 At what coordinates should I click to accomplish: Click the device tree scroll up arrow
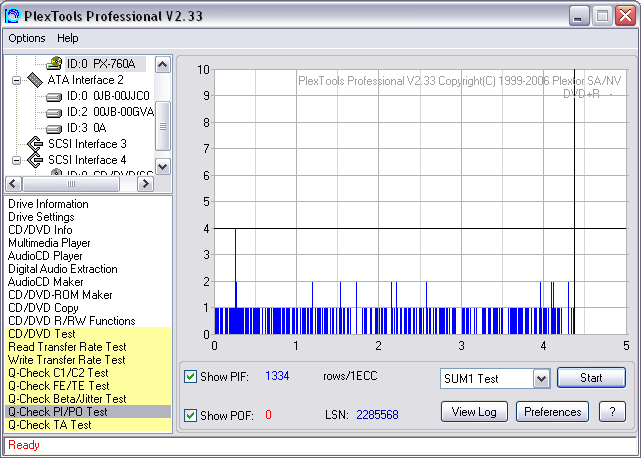click(x=163, y=65)
